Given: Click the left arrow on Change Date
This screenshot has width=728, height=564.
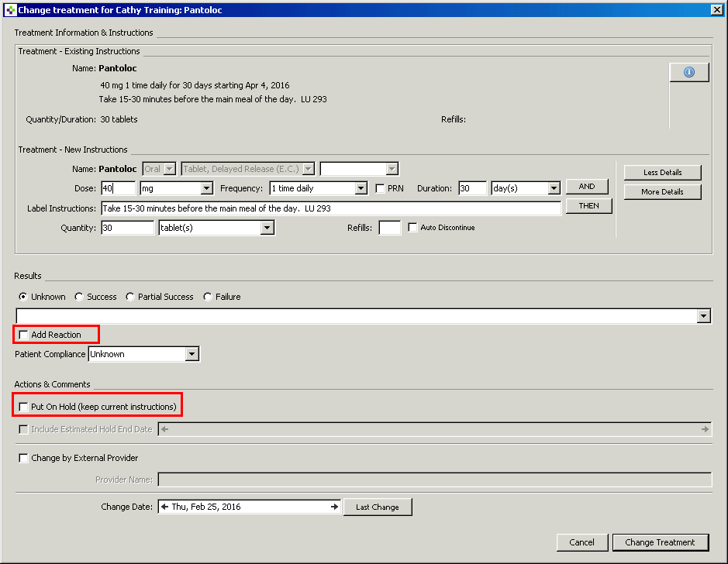Looking at the screenshot, I should [x=164, y=507].
